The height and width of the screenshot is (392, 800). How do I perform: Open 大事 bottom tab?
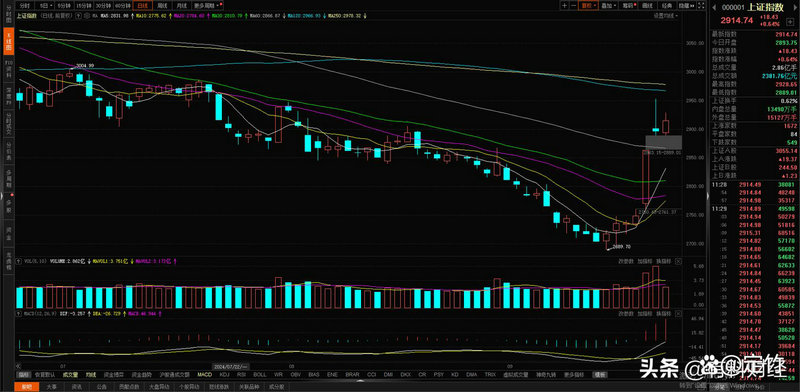tap(52, 386)
